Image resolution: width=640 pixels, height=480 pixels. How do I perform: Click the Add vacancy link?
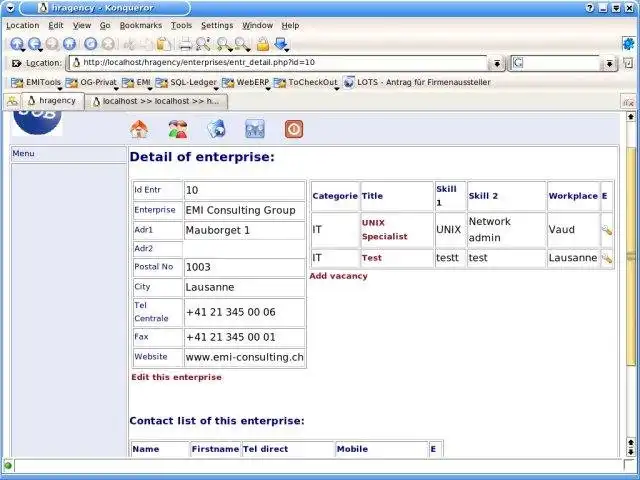pyautogui.click(x=338, y=276)
